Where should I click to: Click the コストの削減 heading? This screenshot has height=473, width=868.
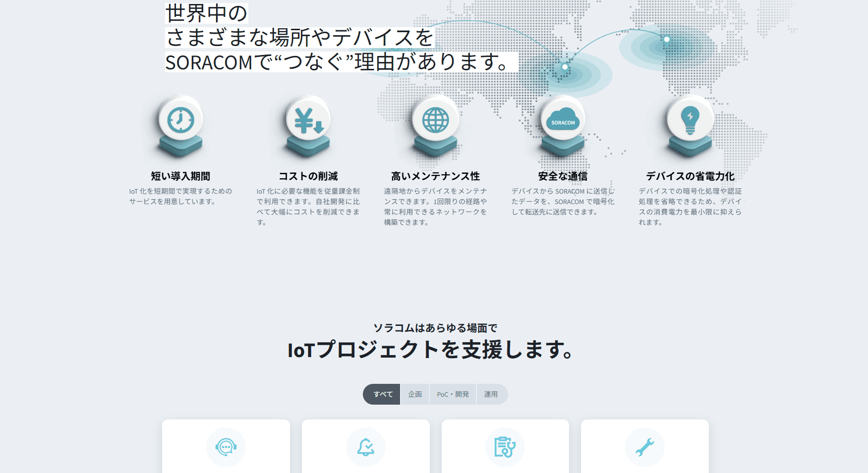308,176
